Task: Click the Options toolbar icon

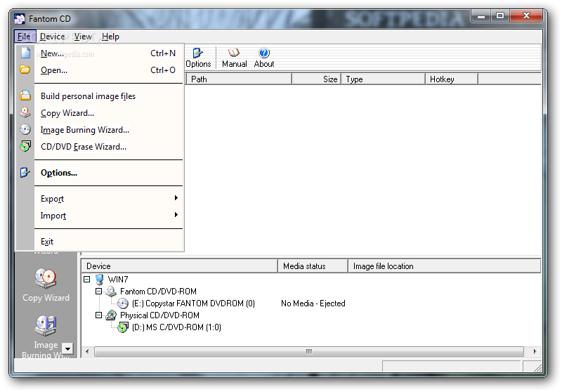Action: 198,53
